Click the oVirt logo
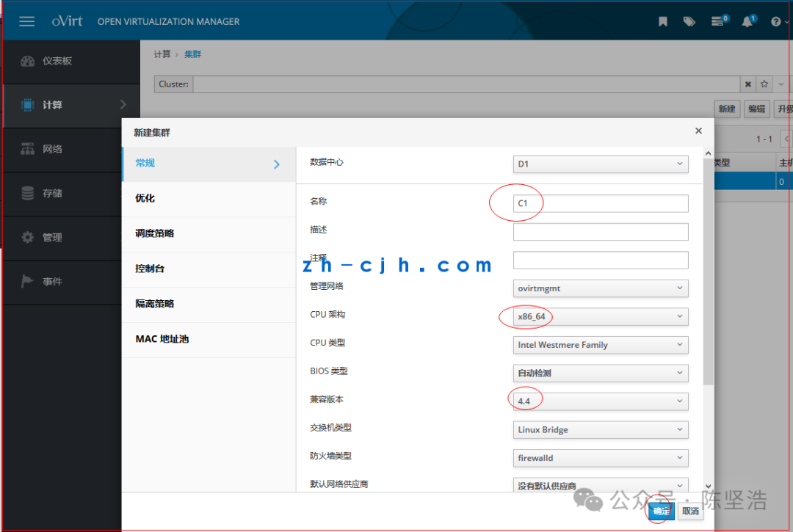 [67, 21]
